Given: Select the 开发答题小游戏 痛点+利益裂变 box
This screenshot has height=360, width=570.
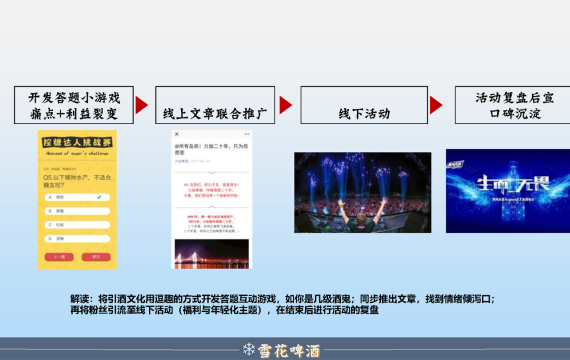Looking at the screenshot, I should 74,105.
